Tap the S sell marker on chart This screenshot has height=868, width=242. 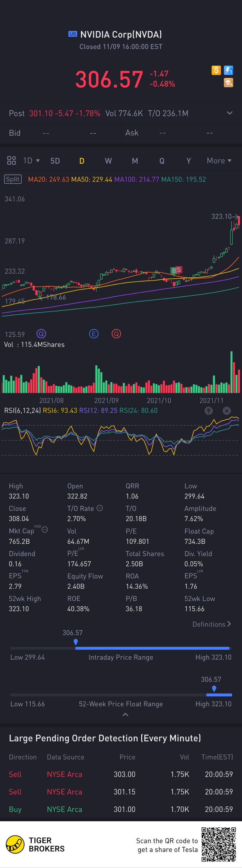point(179,269)
